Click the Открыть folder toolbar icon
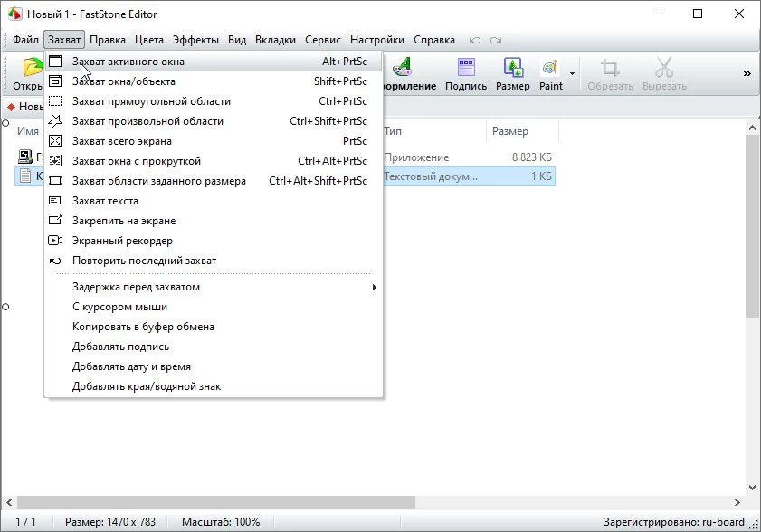The height and width of the screenshot is (532, 761). [33, 67]
